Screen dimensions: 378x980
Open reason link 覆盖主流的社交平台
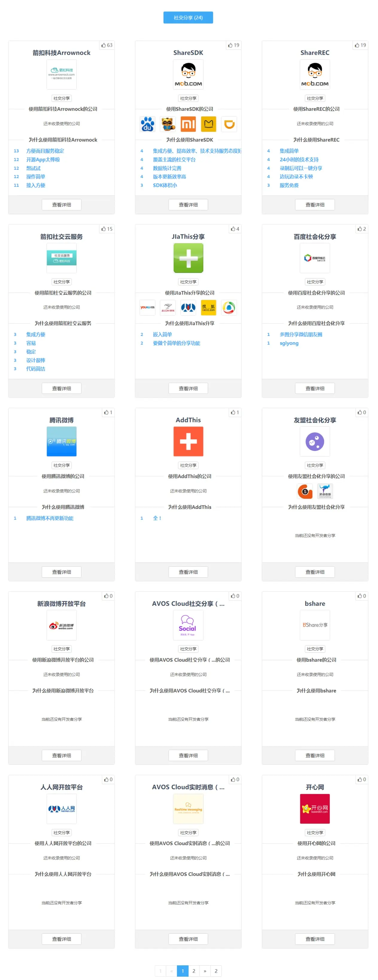(174, 160)
